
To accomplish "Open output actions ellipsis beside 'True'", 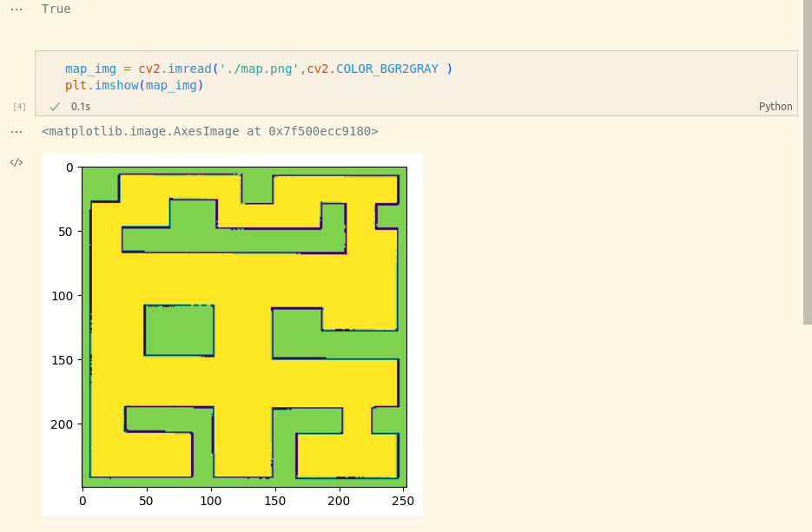I will pyautogui.click(x=17, y=10).
